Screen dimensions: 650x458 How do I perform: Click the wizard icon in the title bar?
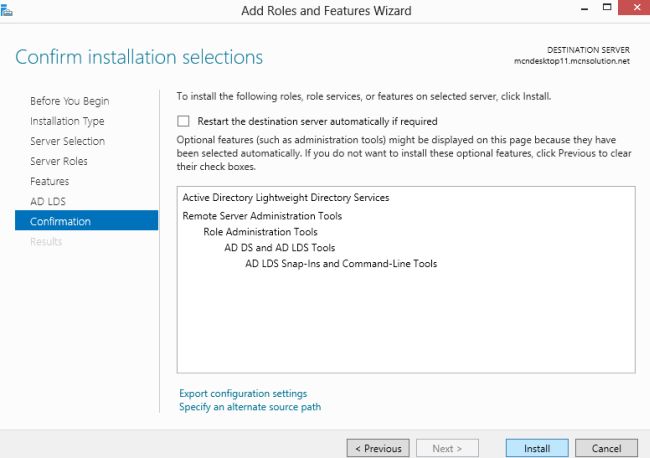tap(10, 9)
